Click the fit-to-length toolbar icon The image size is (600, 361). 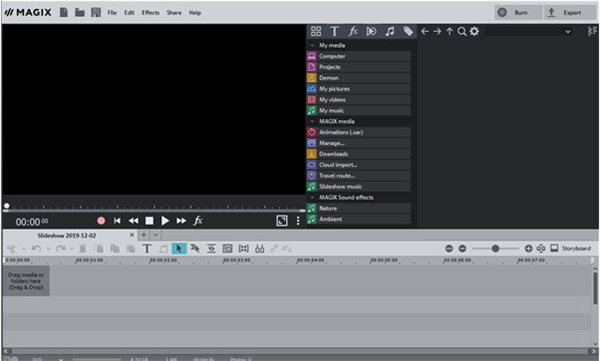(211, 249)
